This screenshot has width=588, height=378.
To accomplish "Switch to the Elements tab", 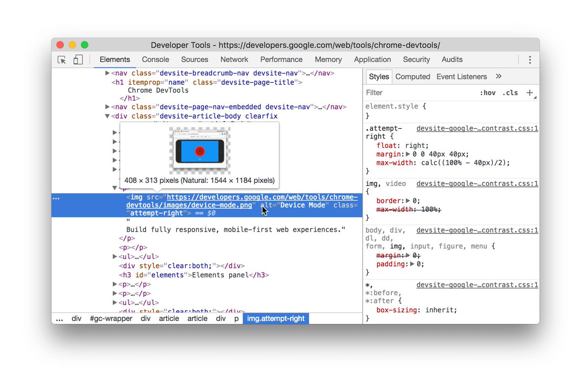I will 115,60.
